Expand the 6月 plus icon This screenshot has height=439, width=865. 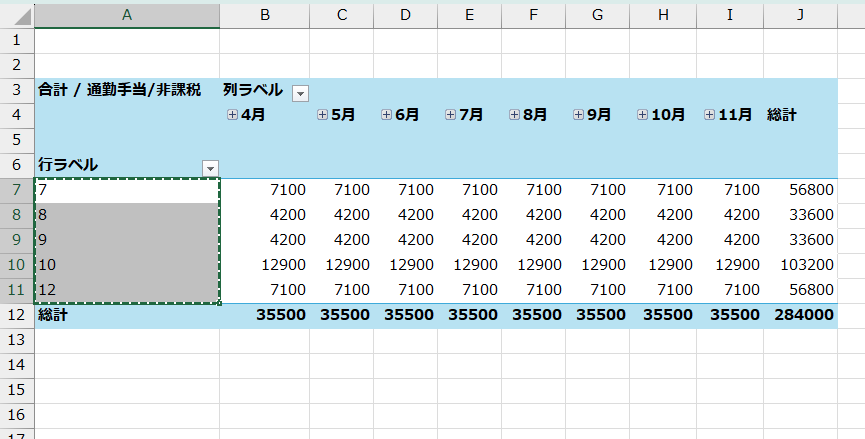click(x=386, y=115)
